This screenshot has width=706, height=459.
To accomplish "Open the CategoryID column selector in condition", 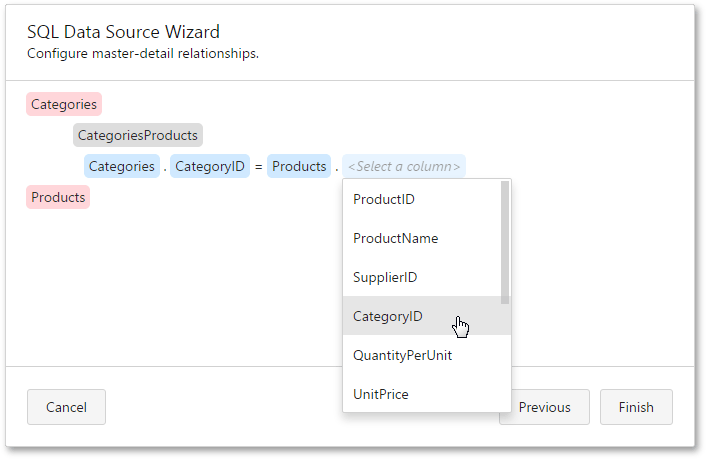I will click(209, 166).
